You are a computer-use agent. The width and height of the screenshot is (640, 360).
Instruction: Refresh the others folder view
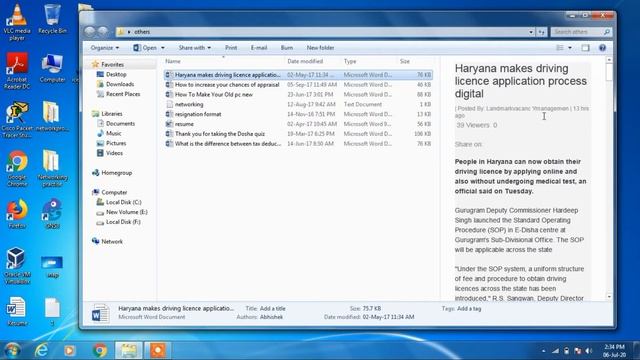point(542,32)
